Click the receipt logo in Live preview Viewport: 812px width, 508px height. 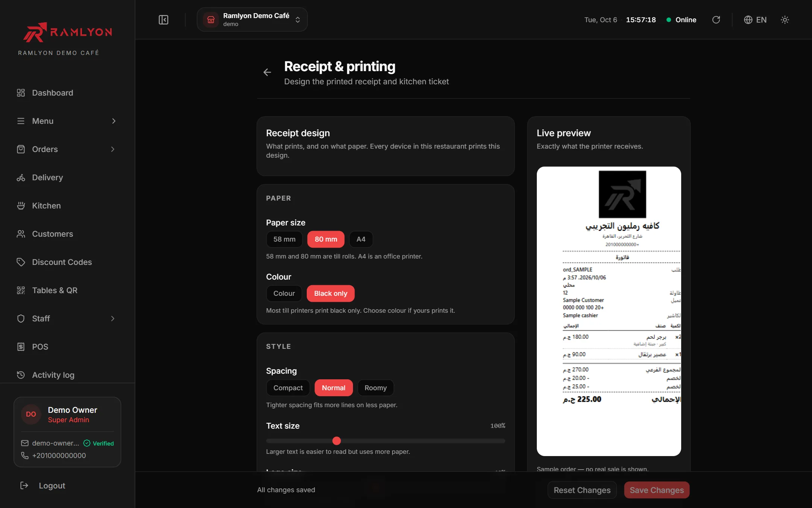coord(622,194)
